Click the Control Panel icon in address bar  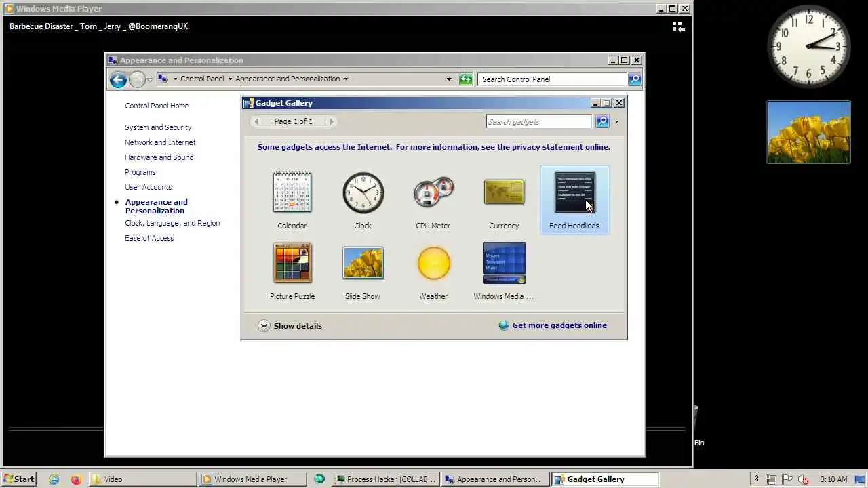163,79
